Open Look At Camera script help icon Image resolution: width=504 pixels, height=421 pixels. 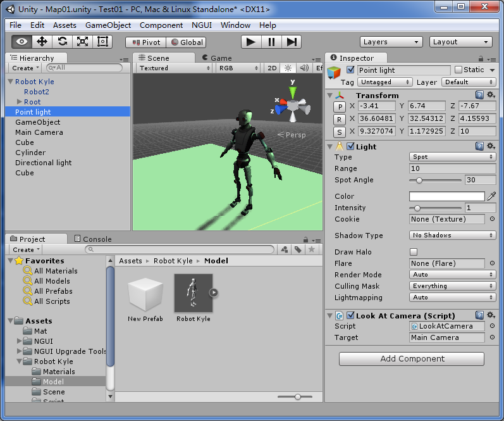[x=479, y=315]
